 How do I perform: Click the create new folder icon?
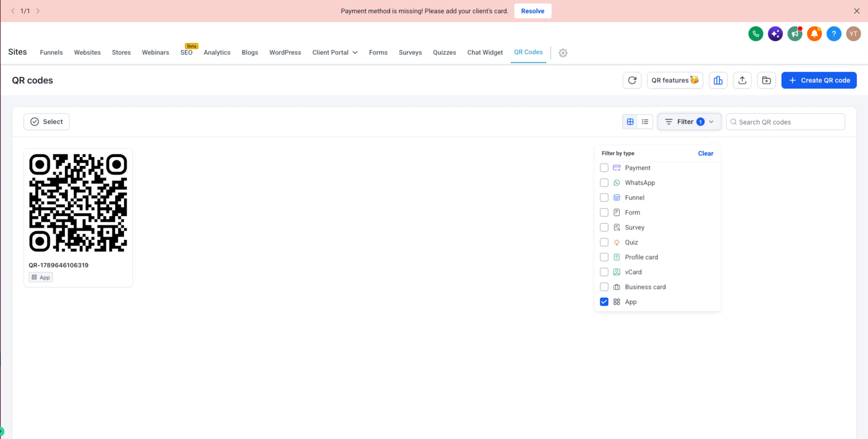(x=766, y=80)
